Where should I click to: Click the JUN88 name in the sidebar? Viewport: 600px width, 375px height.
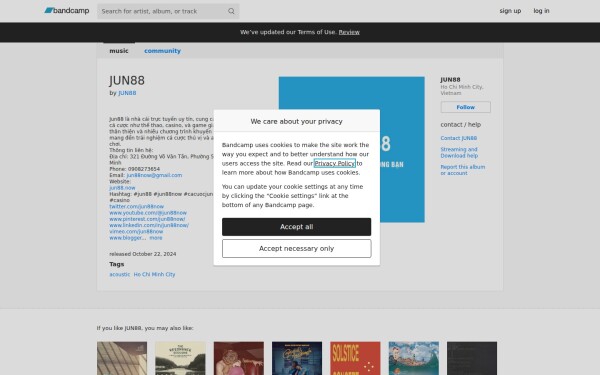450,80
